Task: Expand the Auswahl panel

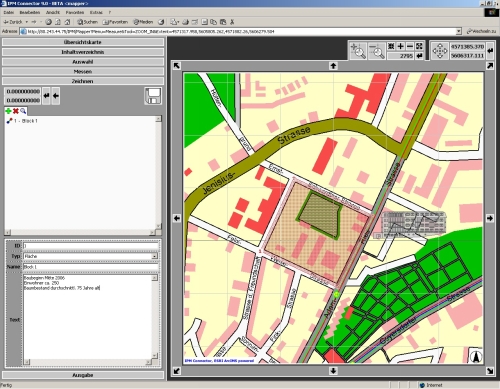Action: 83,62
